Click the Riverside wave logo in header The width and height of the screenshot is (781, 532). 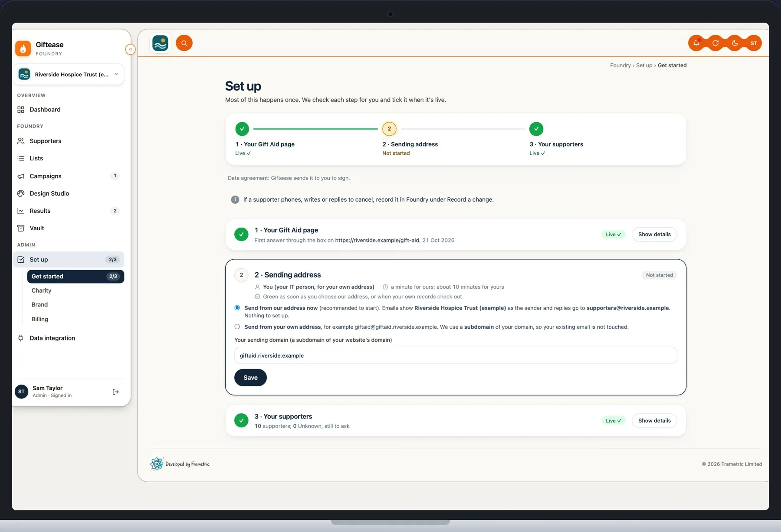[161, 43]
